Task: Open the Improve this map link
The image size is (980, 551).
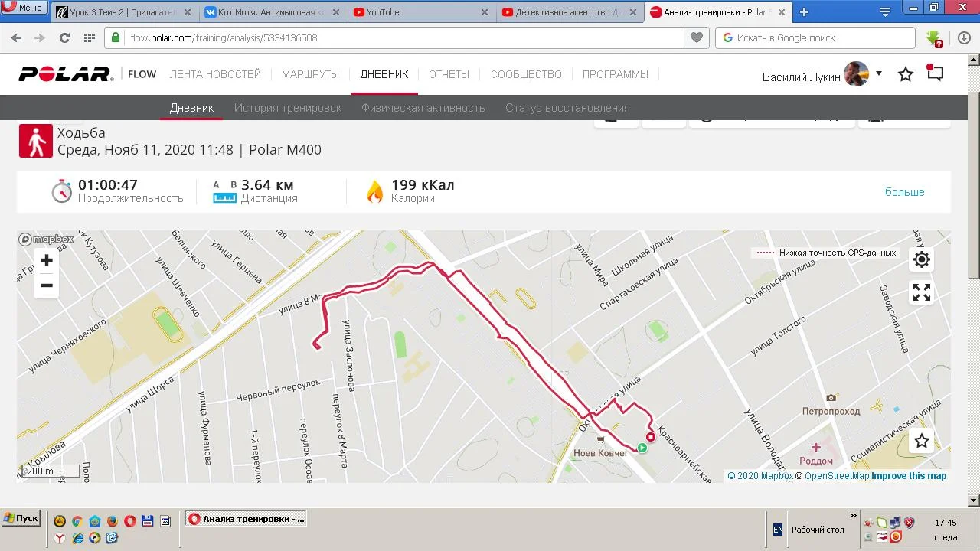Action: 909,476
